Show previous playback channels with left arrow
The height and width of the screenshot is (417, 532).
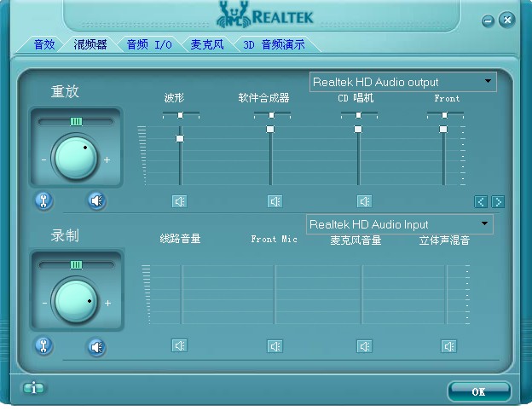pyautogui.click(x=481, y=202)
